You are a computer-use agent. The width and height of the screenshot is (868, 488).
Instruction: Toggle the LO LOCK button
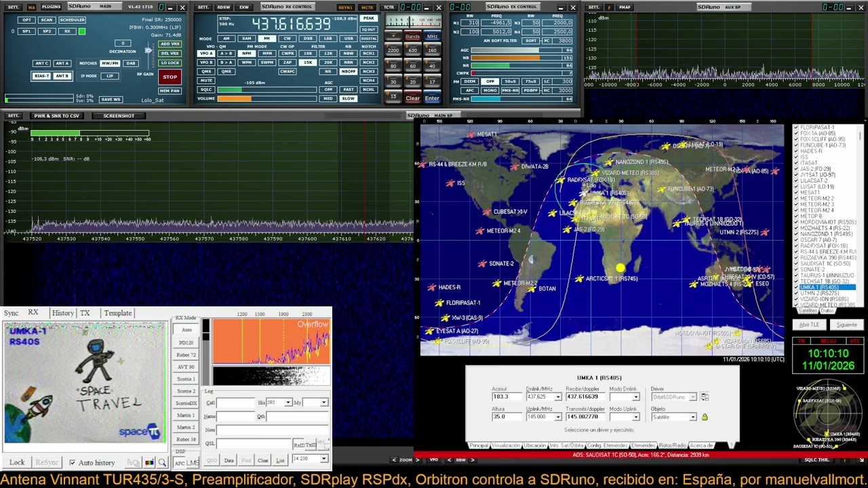pos(170,63)
